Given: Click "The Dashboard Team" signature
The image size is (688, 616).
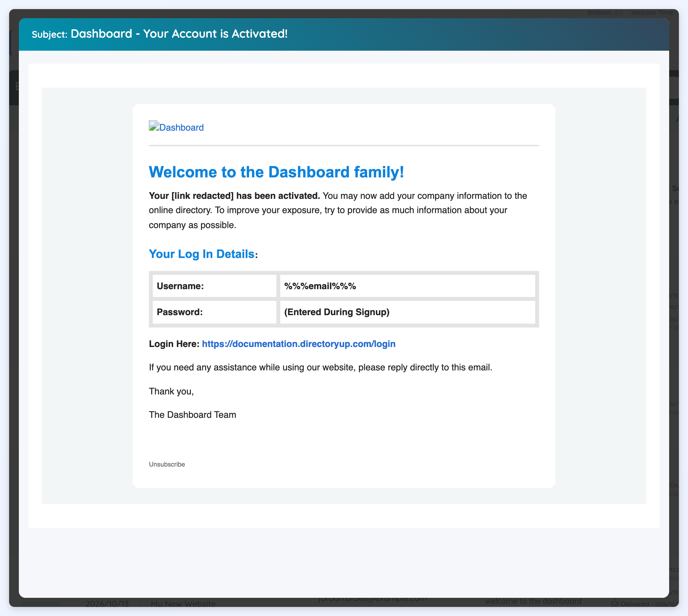Looking at the screenshot, I should point(192,415).
